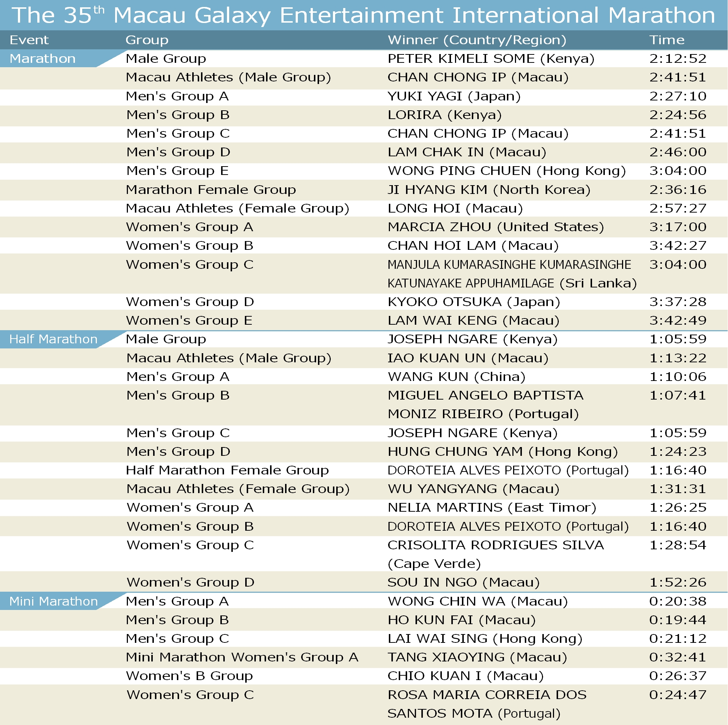This screenshot has width=728, height=725.
Task: Select 'CHIO KUAN I (Macau)'
Action: coord(466,676)
